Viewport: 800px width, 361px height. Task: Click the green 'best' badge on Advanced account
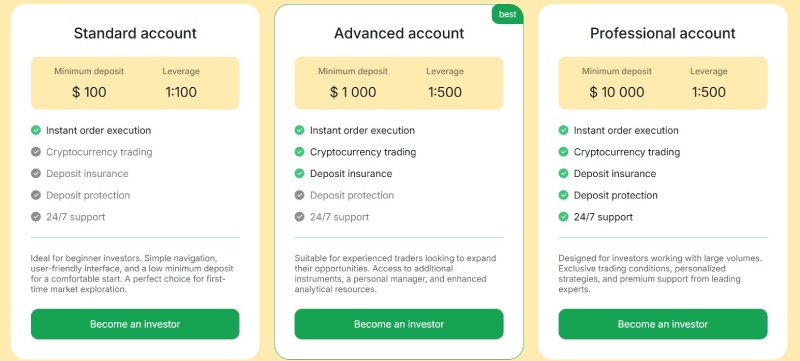(508, 14)
